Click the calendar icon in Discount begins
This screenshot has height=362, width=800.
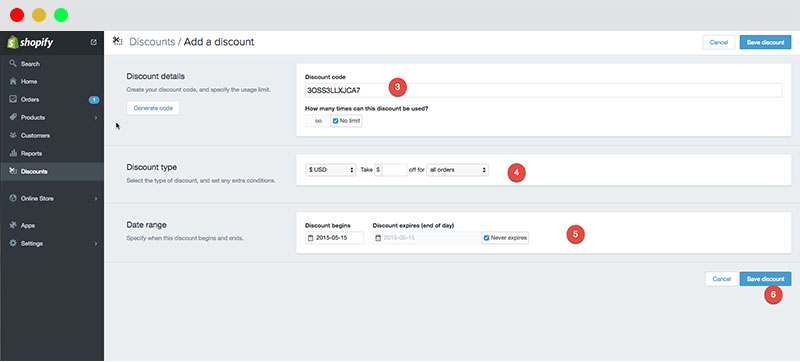310,238
